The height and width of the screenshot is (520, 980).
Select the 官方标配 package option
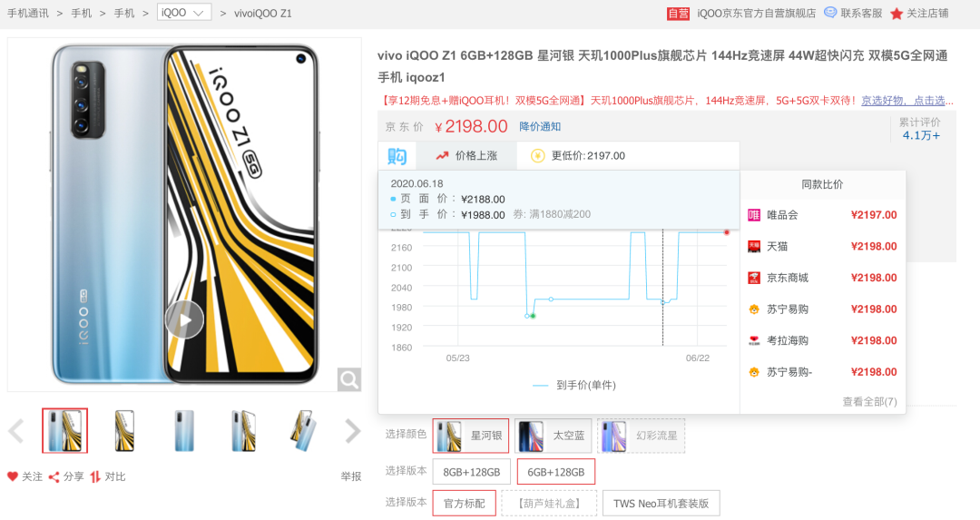464,503
